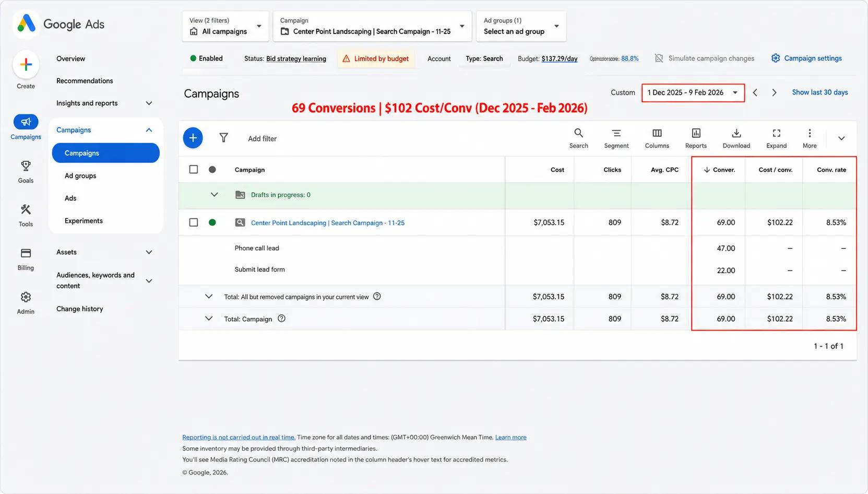
Task: Sort by the Conver. column header
Action: [x=719, y=170]
